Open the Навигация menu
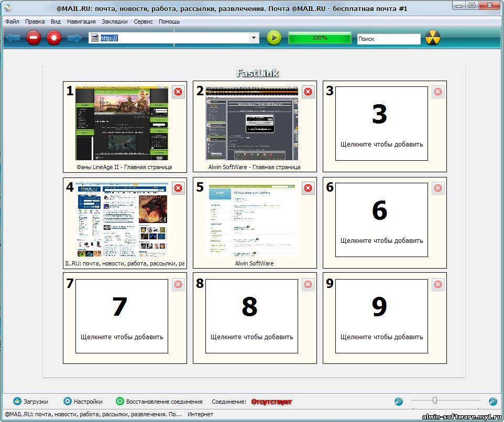The image size is (504, 422). [81, 21]
